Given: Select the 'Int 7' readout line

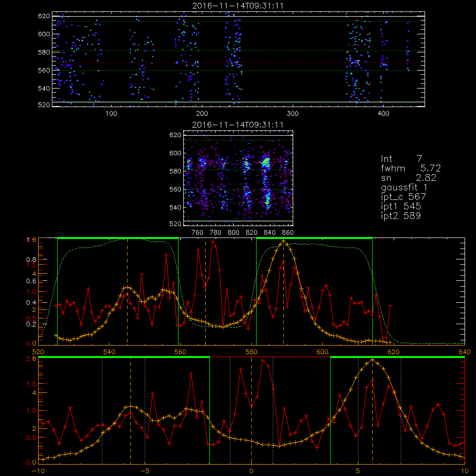Looking at the screenshot, I should point(401,159).
